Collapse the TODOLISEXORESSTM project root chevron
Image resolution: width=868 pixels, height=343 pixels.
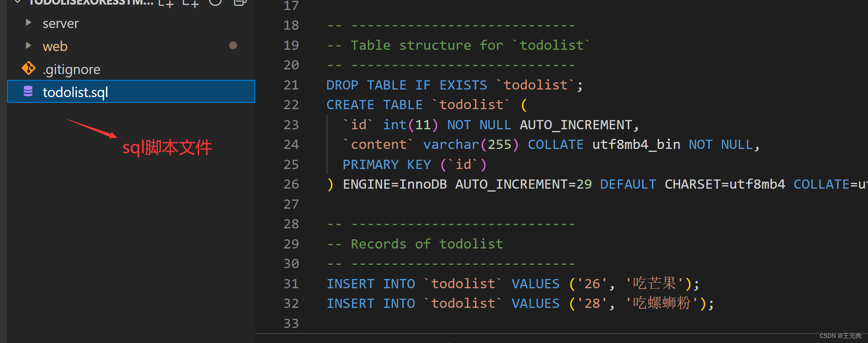click(18, 2)
